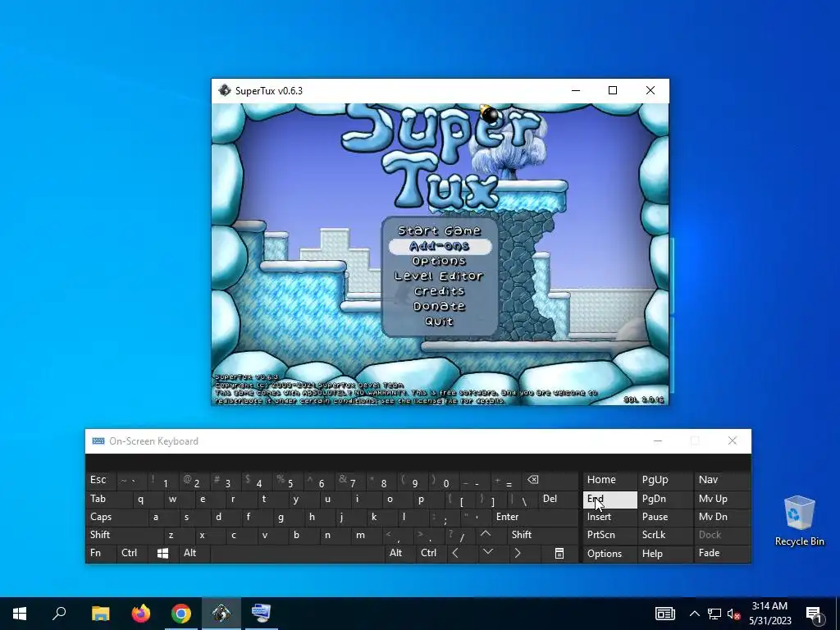Click the Mv Dn key on On-Screen Keyboard
The height and width of the screenshot is (630, 840).
click(x=722, y=517)
